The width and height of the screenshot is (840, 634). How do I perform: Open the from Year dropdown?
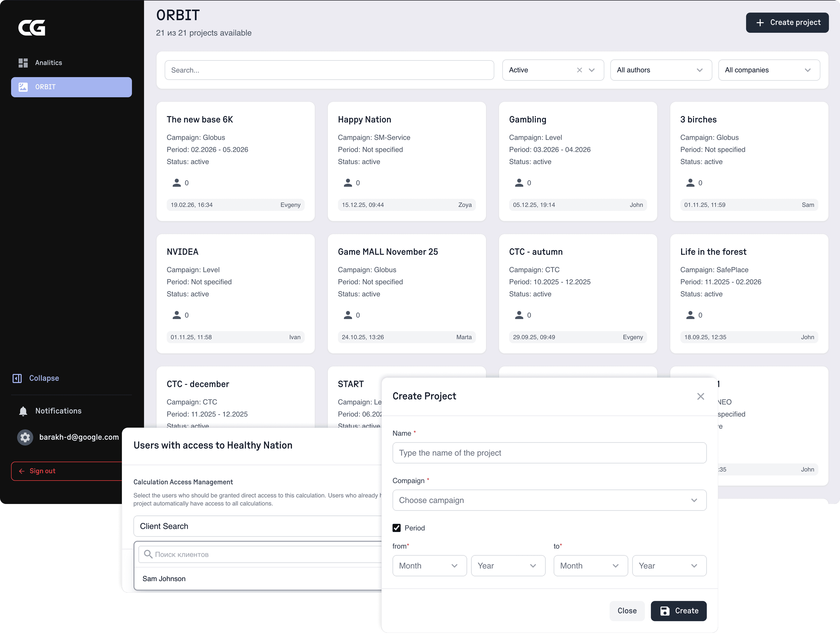click(508, 565)
